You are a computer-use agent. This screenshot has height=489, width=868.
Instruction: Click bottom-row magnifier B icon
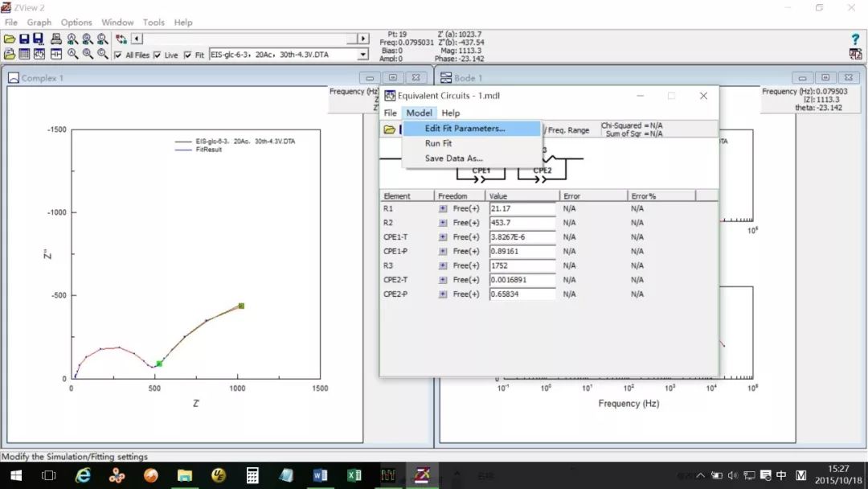tap(88, 54)
